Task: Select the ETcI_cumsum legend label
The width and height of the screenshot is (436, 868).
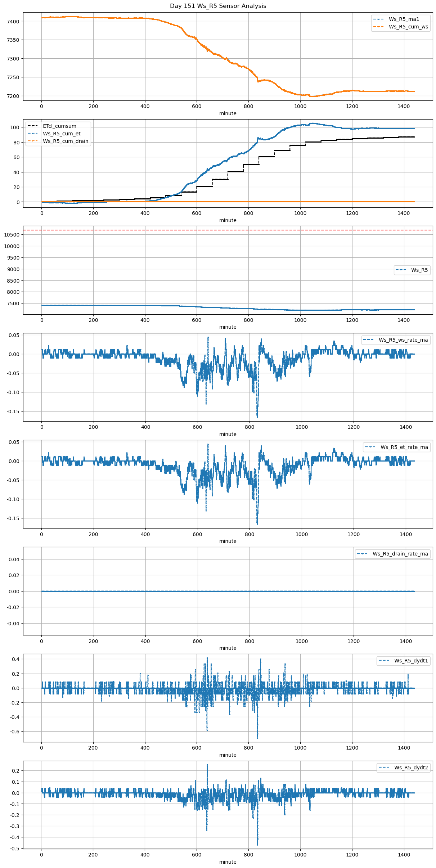Action: click(59, 126)
